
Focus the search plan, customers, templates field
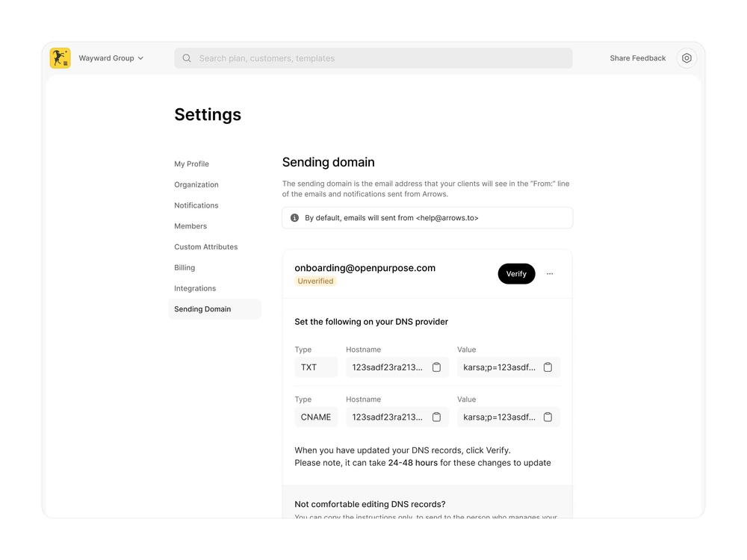point(373,58)
